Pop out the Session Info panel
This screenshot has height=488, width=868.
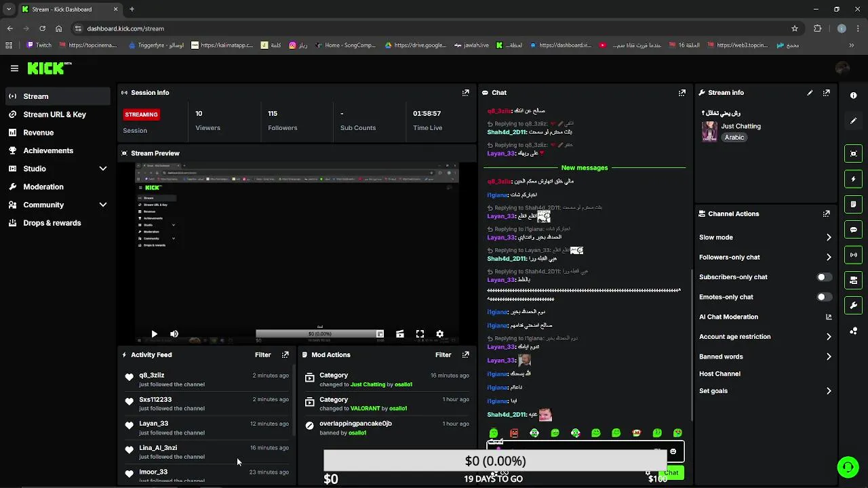(x=466, y=93)
